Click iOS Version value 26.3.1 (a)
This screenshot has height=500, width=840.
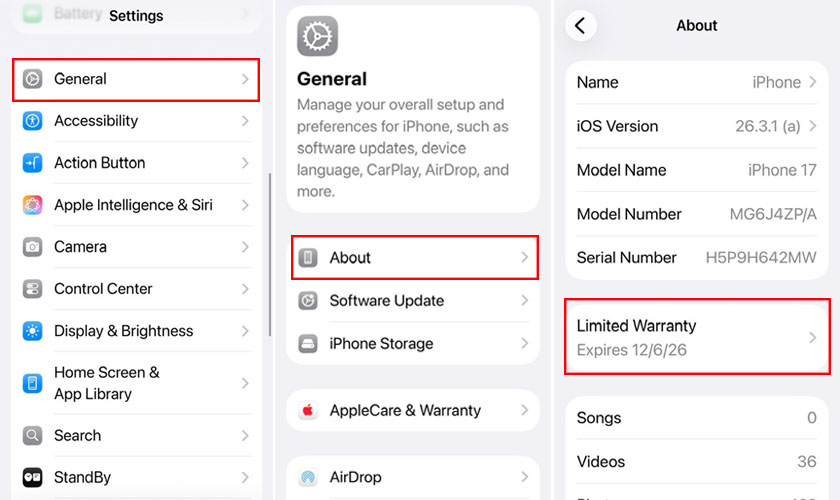point(768,126)
